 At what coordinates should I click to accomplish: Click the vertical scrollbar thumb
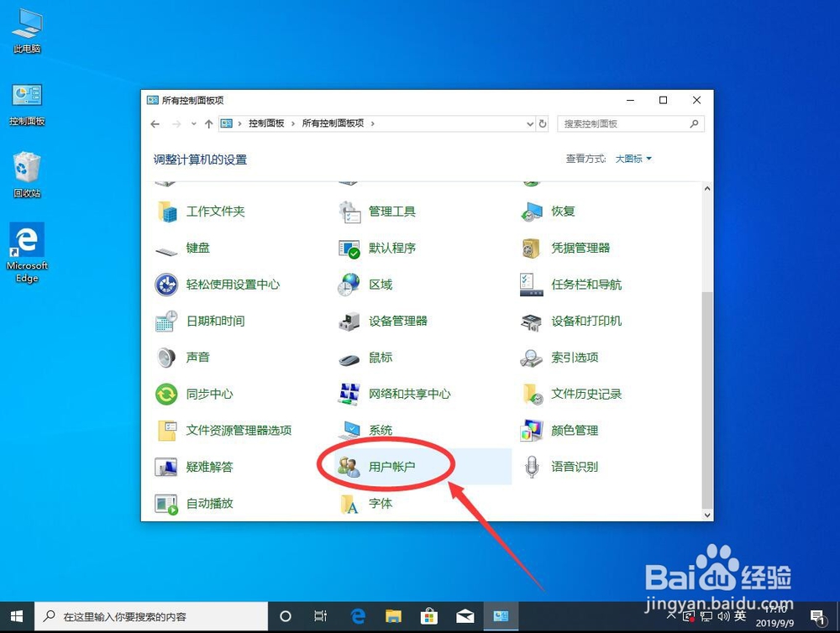pyautogui.click(x=707, y=399)
